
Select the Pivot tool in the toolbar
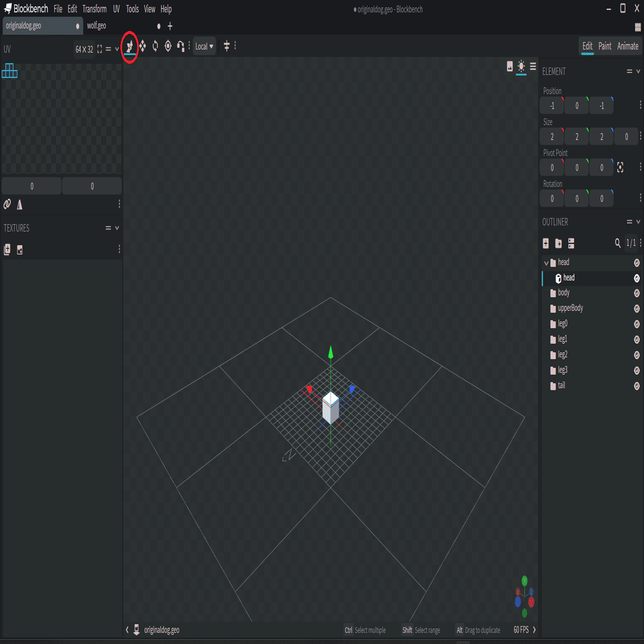click(x=168, y=46)
